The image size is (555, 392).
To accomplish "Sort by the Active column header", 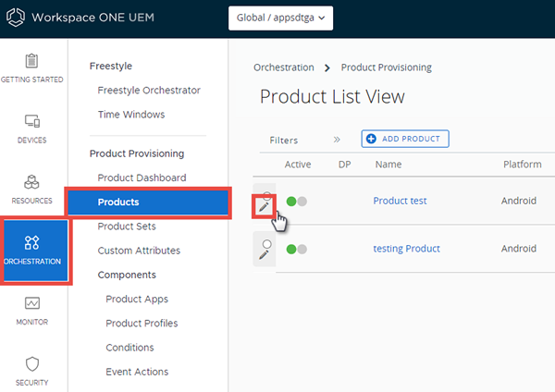I will coord(298,165).
